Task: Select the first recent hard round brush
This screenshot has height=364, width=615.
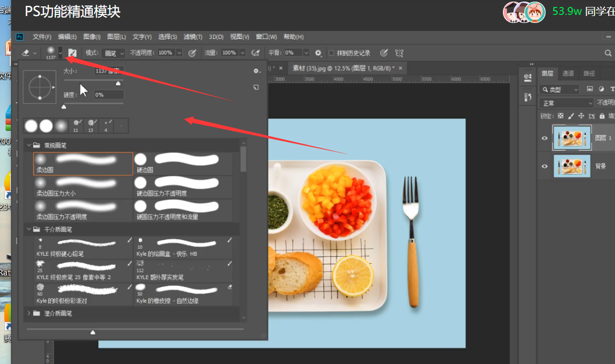Action: click(31, 126)
